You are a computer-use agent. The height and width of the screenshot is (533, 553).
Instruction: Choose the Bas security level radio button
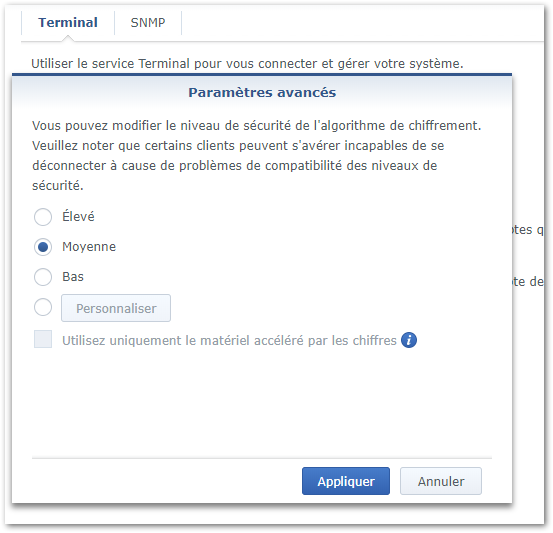coord(43,277)
